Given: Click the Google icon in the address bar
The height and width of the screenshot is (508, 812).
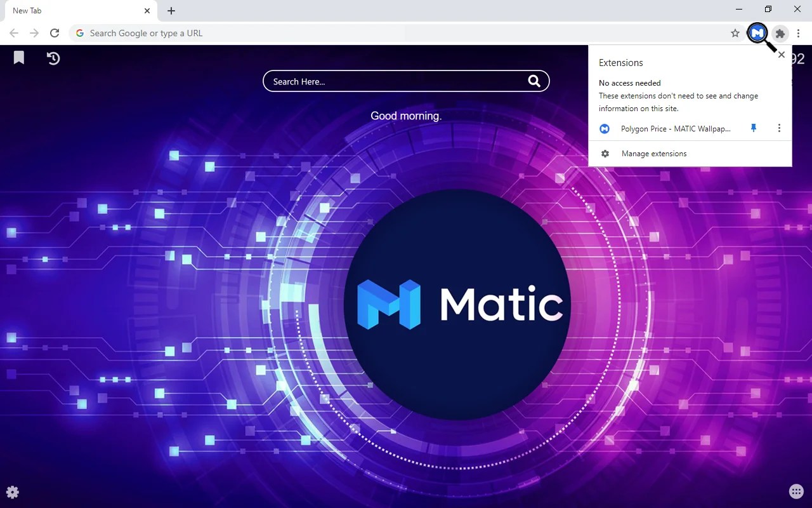Looking at the screenshot, I should (79, 33).
